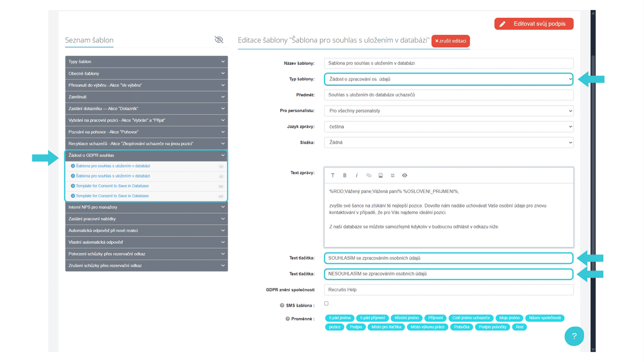The height and width of the screenshot is (362, 644).
Task: Expand Pozvání na pohovor section
Action: [147, 131]
